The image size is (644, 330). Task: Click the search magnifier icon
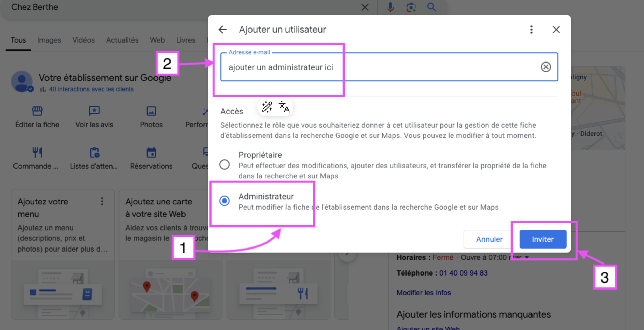431,7
